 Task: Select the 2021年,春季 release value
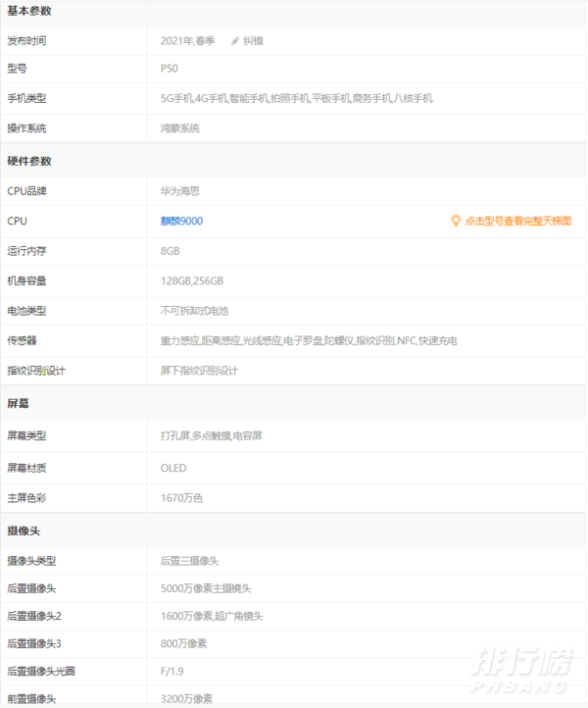188,41
